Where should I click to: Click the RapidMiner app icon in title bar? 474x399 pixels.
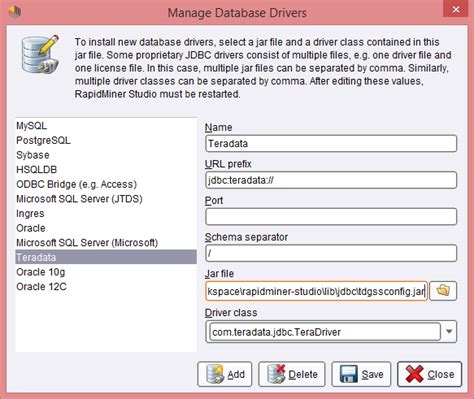(x=14, y=11)
